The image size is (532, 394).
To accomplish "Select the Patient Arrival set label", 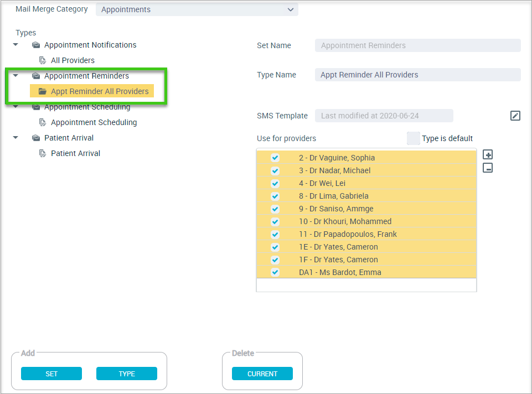I will [x=69, y=138].
